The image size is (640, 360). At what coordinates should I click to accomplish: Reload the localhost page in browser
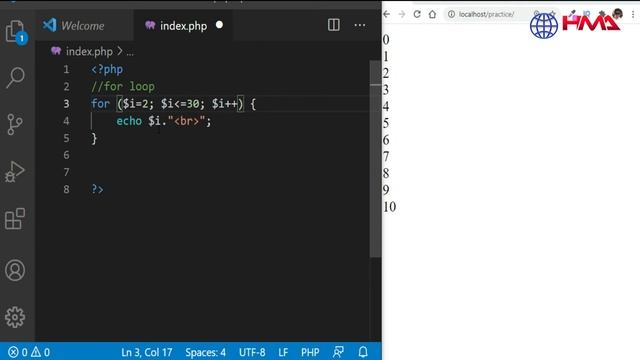tap(417, 14)
